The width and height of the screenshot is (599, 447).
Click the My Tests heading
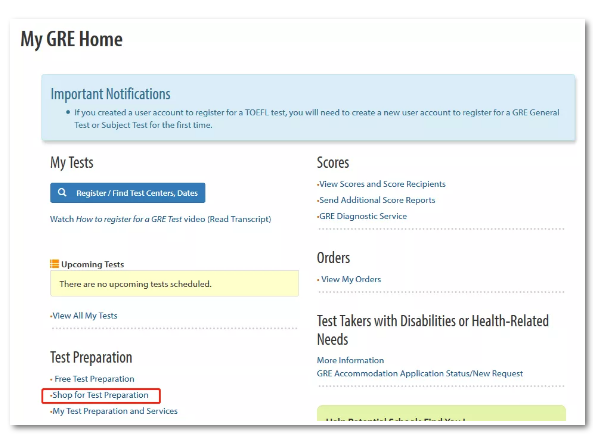coord(72,163)
